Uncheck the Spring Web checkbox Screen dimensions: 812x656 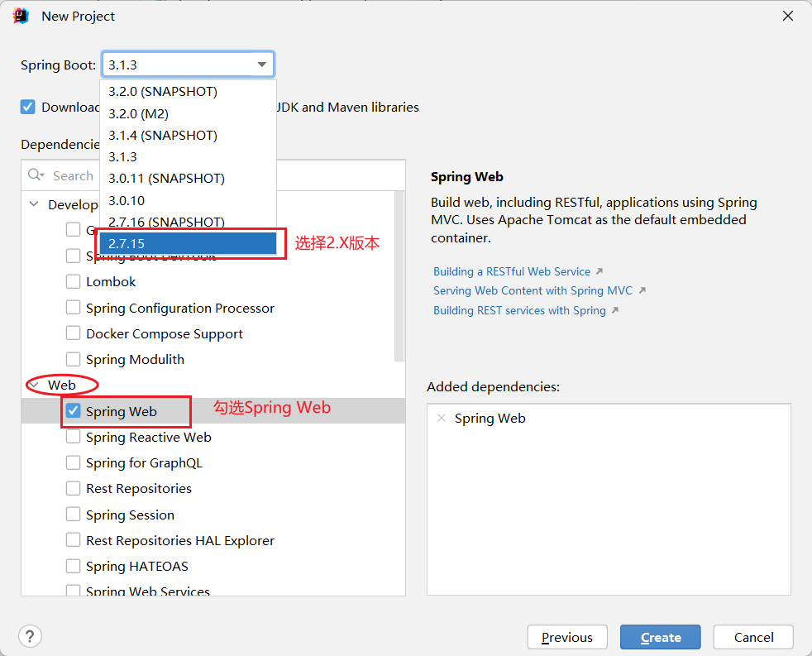pos(73,411)
